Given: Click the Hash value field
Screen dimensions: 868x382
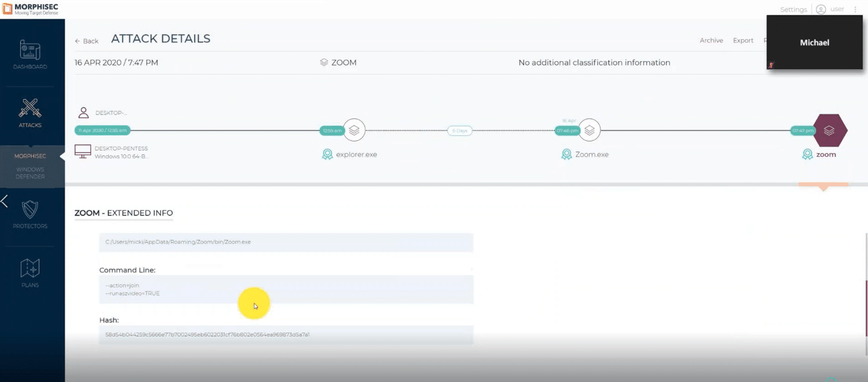Looking at the screenshot, I should pos(286,335).
